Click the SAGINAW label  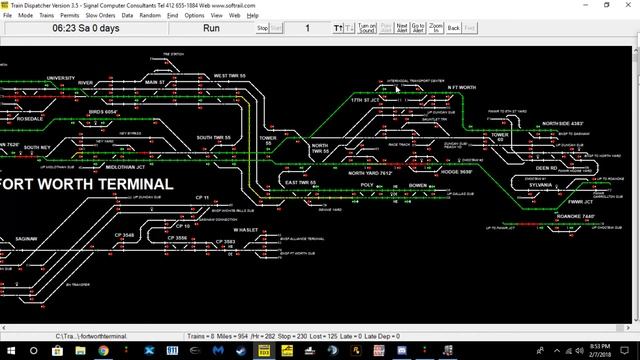[x=27, y=239]
